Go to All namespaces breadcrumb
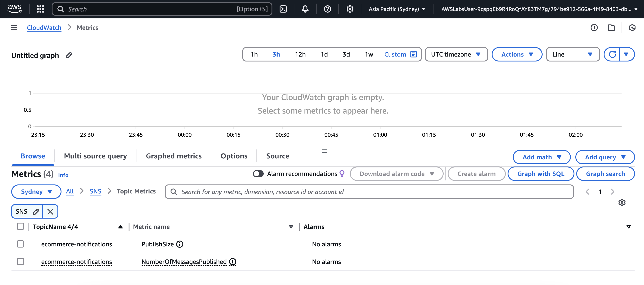 (70, 191)
